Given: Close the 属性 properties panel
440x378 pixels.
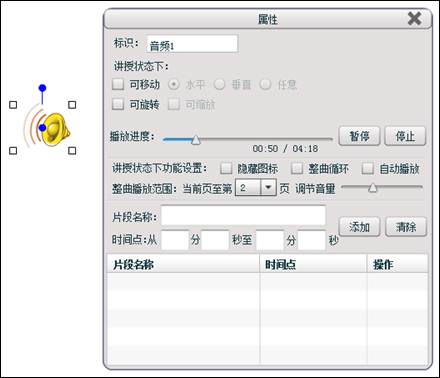Looking at the screenshot, I should coord(415,18).
